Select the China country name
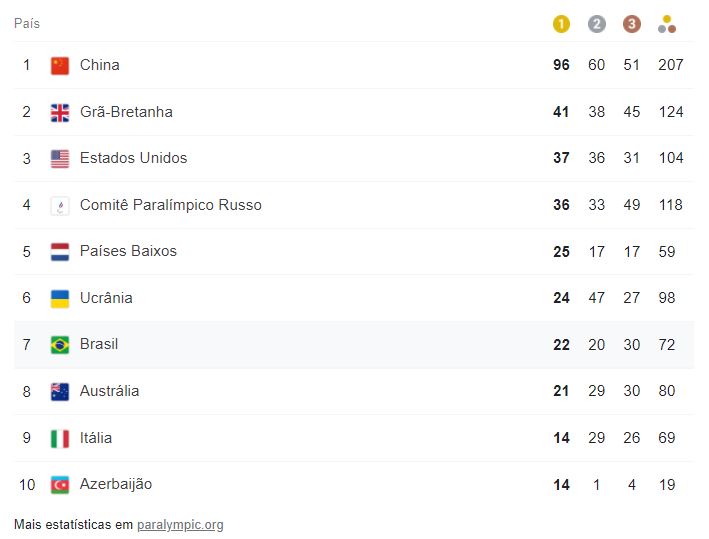709x539 pixels. [99, 65]
